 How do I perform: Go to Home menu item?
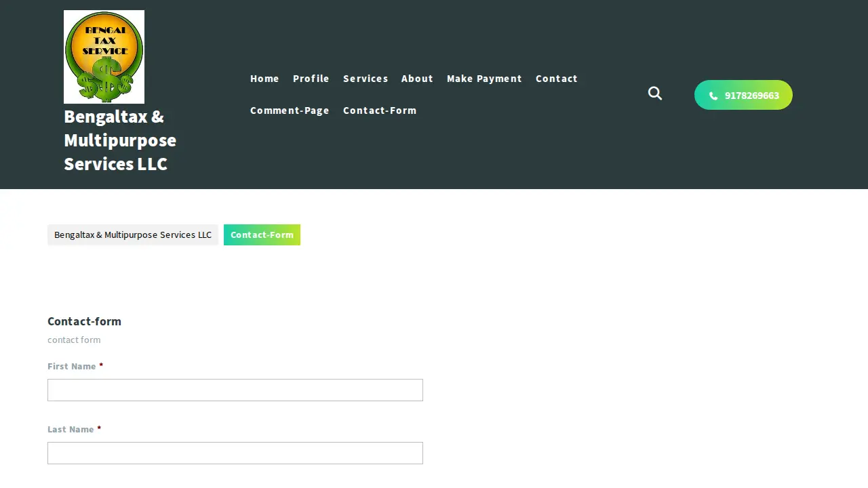[x=264, y=79]
